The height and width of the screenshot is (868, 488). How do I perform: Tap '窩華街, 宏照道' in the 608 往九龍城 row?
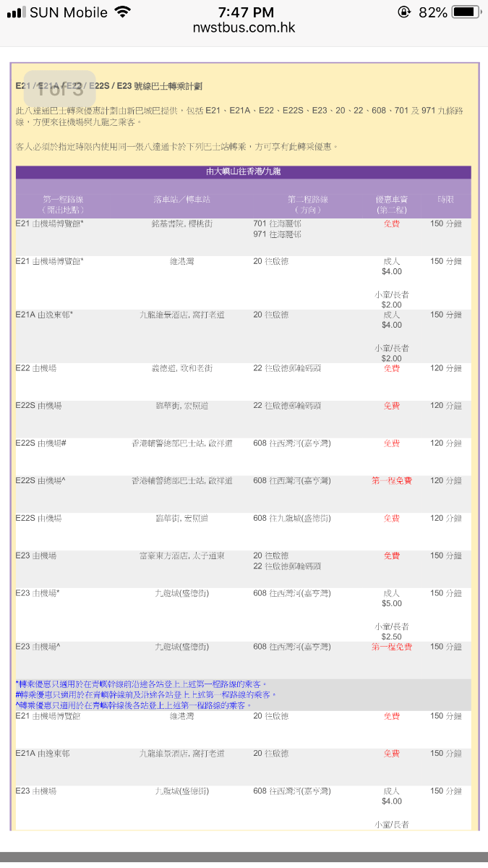pos(181,519)
